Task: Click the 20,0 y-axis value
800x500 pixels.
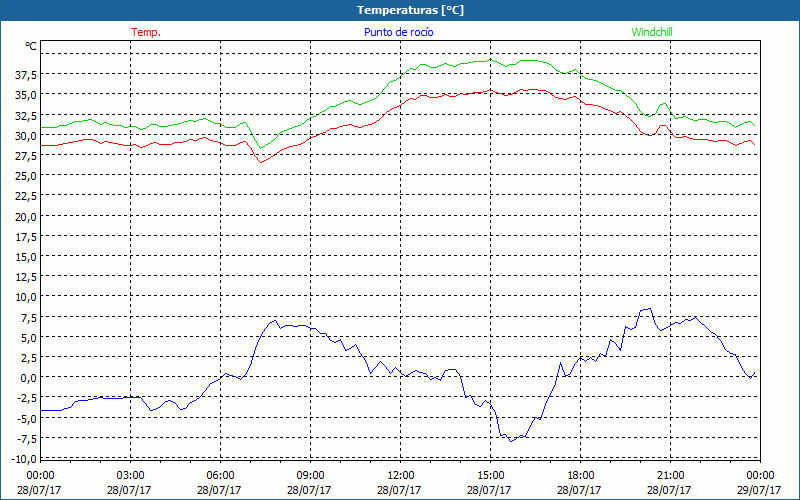Action: (26, 216)
